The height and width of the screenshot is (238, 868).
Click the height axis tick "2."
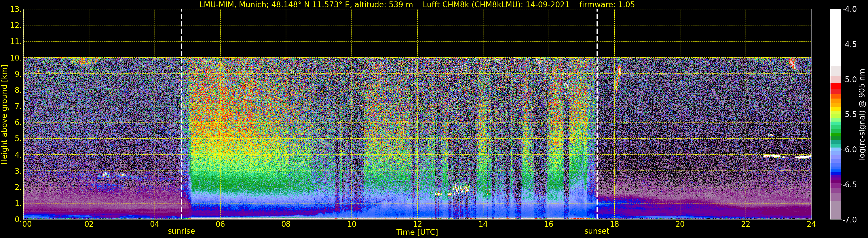(18, 188)
